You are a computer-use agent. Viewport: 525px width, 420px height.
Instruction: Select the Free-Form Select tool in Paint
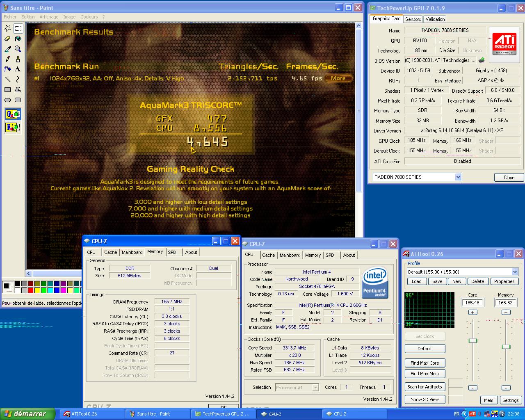pos(8,28)
